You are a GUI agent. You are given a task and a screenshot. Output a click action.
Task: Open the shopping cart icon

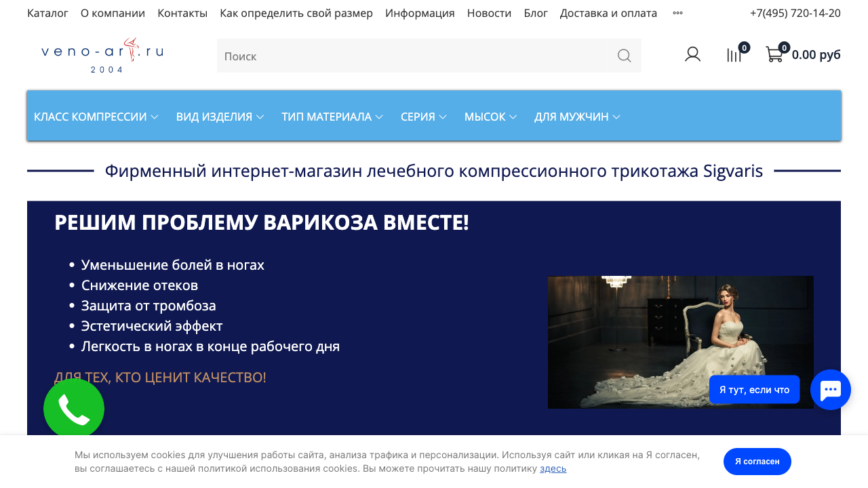pyautogui.click(x=774, y=54)
